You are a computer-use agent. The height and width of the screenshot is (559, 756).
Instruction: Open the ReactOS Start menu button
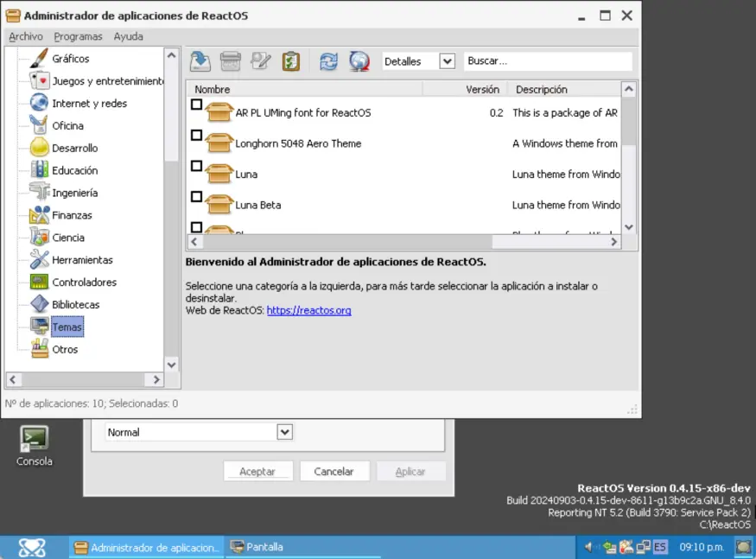click(32, 548)
